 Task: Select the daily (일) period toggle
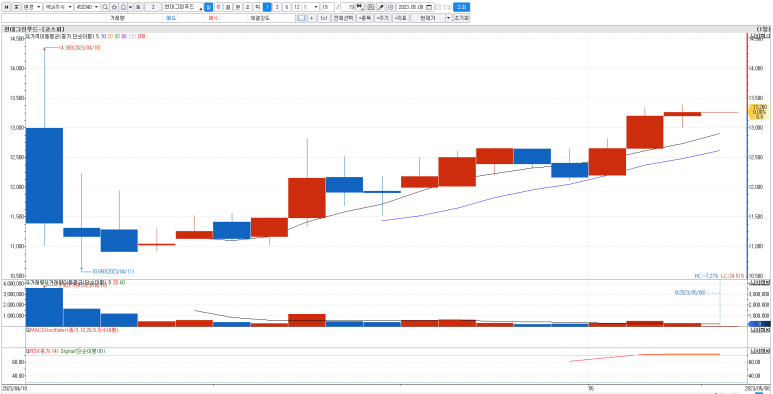click(208, 7)
